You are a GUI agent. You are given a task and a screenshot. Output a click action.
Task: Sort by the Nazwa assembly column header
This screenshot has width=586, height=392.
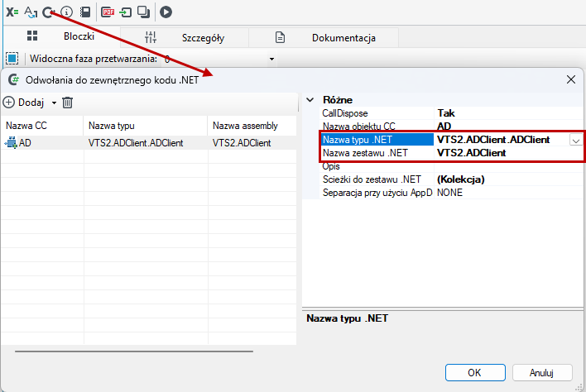pyautogui.click(x=252, y=126)
